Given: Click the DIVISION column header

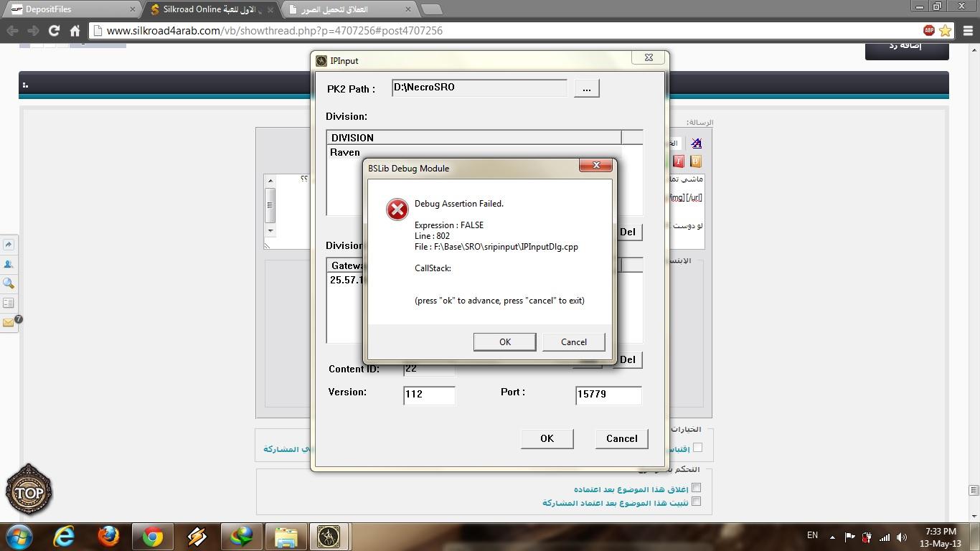Looking at the screenshot, I should (474, 138).
